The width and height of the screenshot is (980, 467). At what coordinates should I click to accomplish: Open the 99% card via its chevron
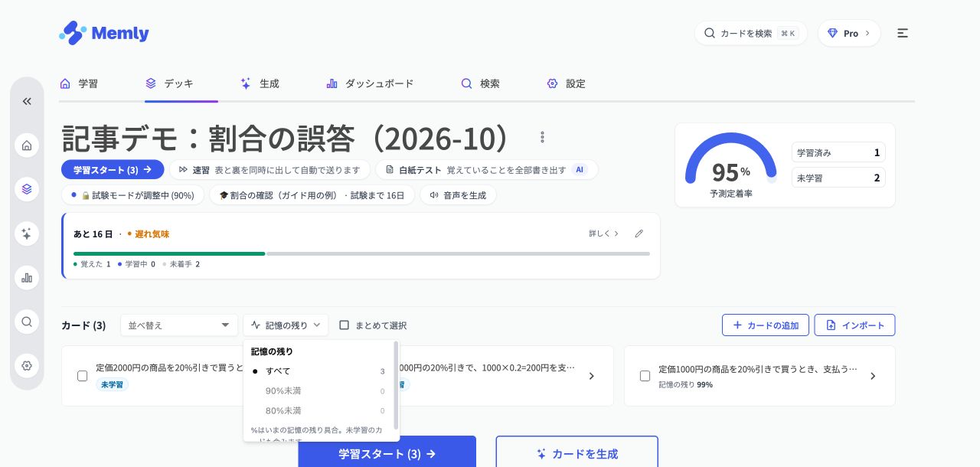click(x=873, y=376)
